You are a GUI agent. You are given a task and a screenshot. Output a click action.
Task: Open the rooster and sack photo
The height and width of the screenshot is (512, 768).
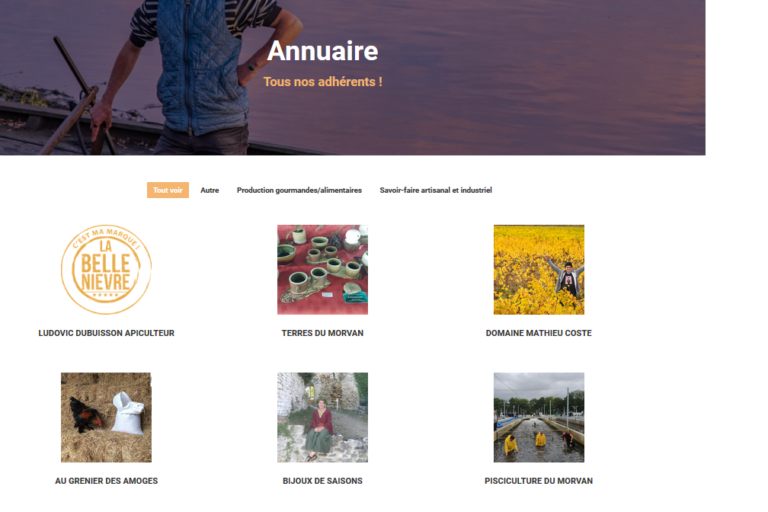106,417
